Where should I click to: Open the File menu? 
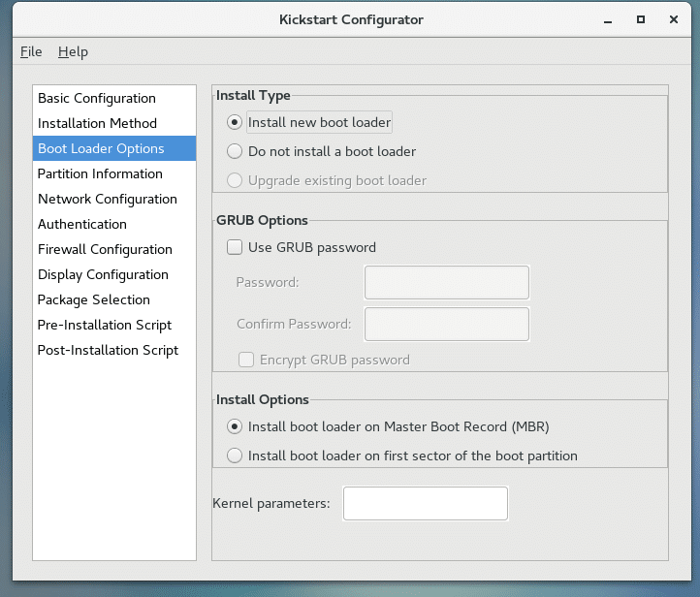click(x=31, y=52)
